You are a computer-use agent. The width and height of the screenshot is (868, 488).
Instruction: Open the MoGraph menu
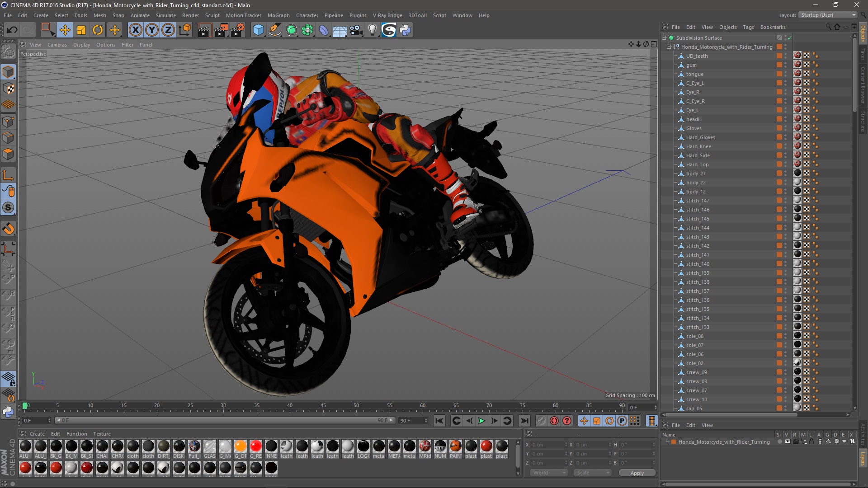[278, 15]
